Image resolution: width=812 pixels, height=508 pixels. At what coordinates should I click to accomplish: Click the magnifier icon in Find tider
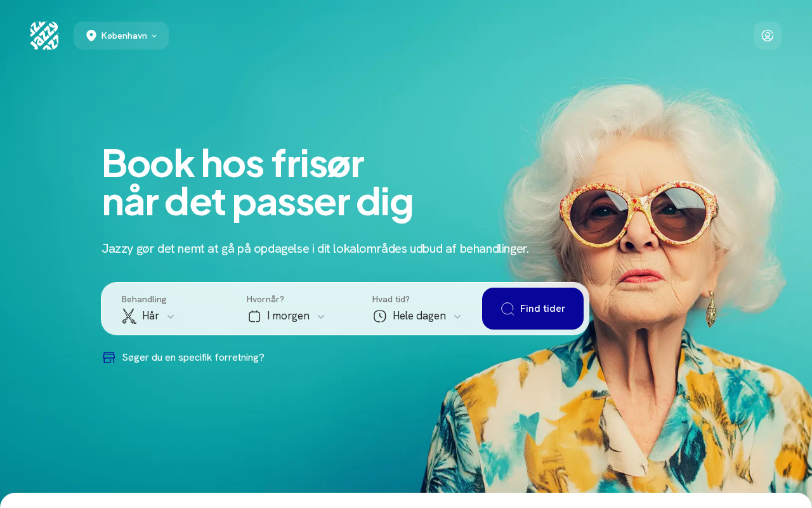(x=507, y=309)
